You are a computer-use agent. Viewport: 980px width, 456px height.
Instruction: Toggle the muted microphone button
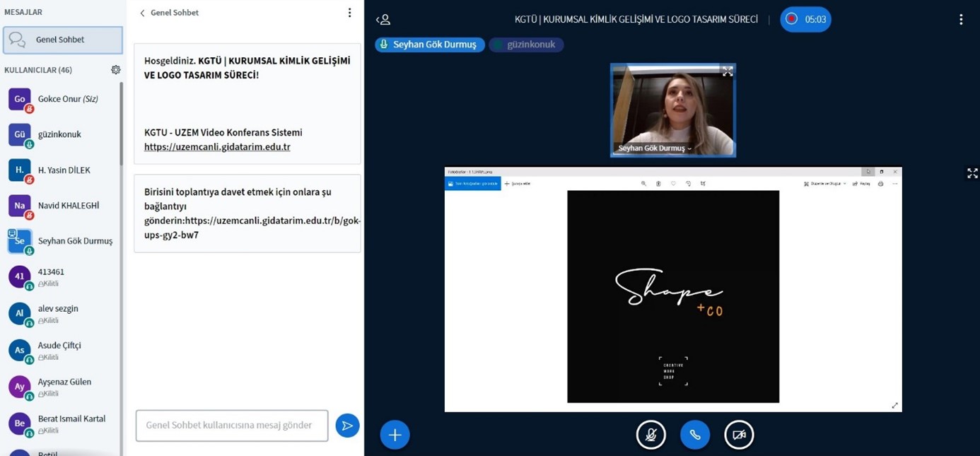pos(651,435)
